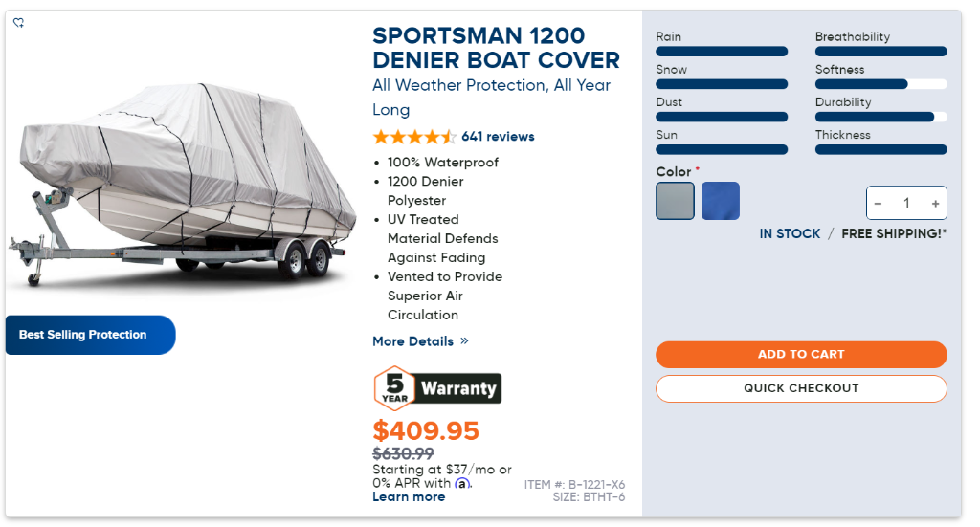The height and width of the screenshot is (527, 980).
Task: Select the blue color swatch
Action: click(x=720, y=201)
